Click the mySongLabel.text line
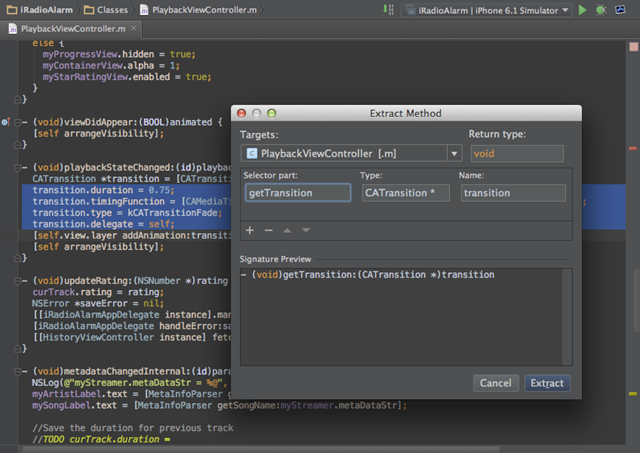640x453 pixels. pyautogui.click(x=219, y=406)
